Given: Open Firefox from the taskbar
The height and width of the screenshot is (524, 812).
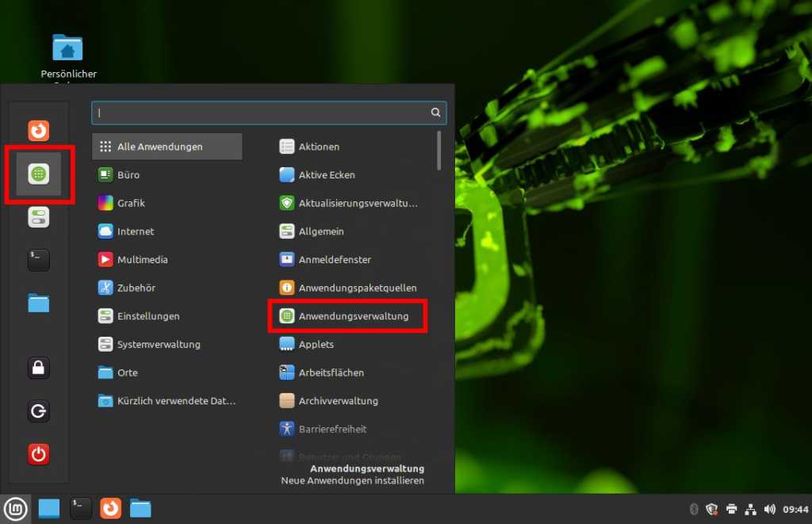Looking at the screenshot, I should click(109, 508).
